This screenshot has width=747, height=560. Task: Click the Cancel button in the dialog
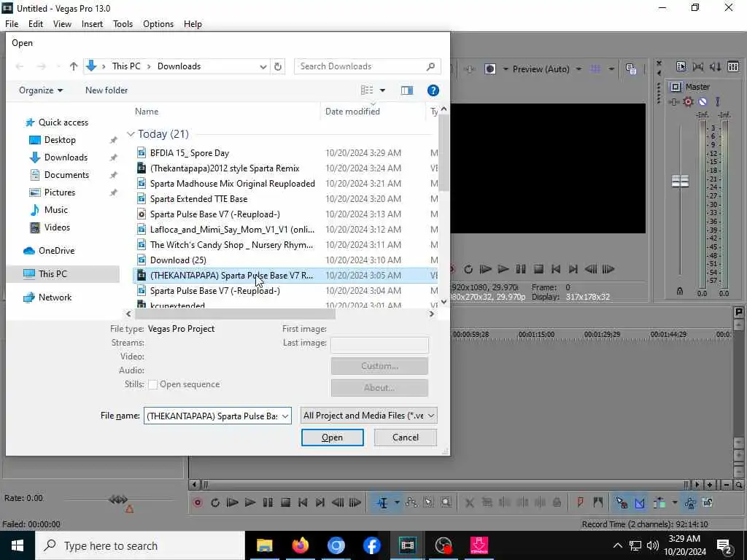(406, 437)
